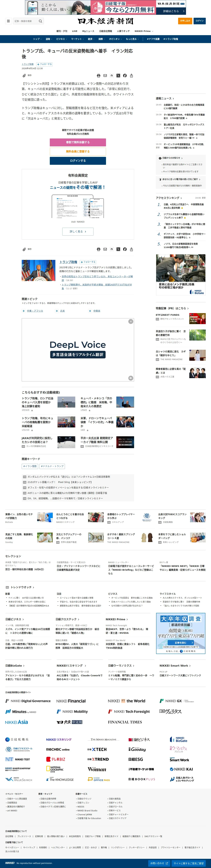The width and height of the screenshot is (211, 868).
Task: Share on Facebook via top icon
Action: pos(125,75)
